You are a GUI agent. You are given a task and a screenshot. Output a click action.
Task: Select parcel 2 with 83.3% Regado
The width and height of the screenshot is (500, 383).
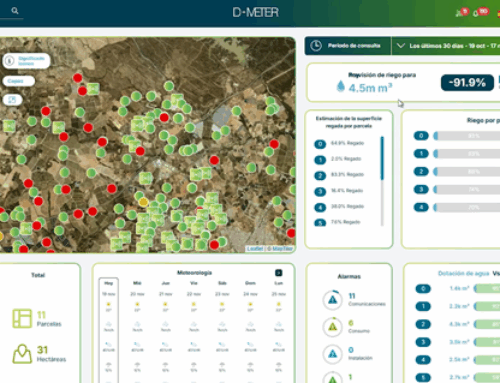click(x=339, y=175)
